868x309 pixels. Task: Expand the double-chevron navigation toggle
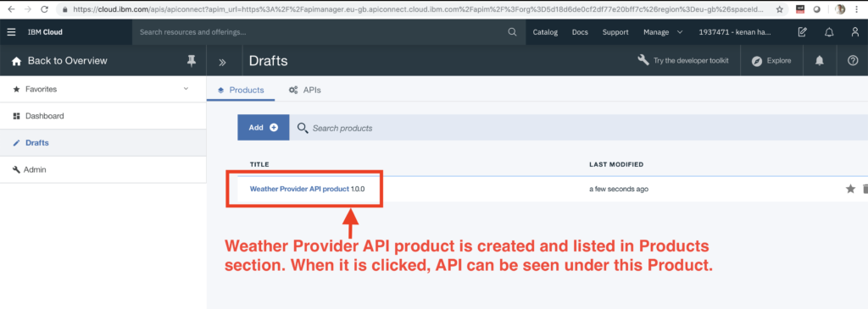tap(223, 62)
